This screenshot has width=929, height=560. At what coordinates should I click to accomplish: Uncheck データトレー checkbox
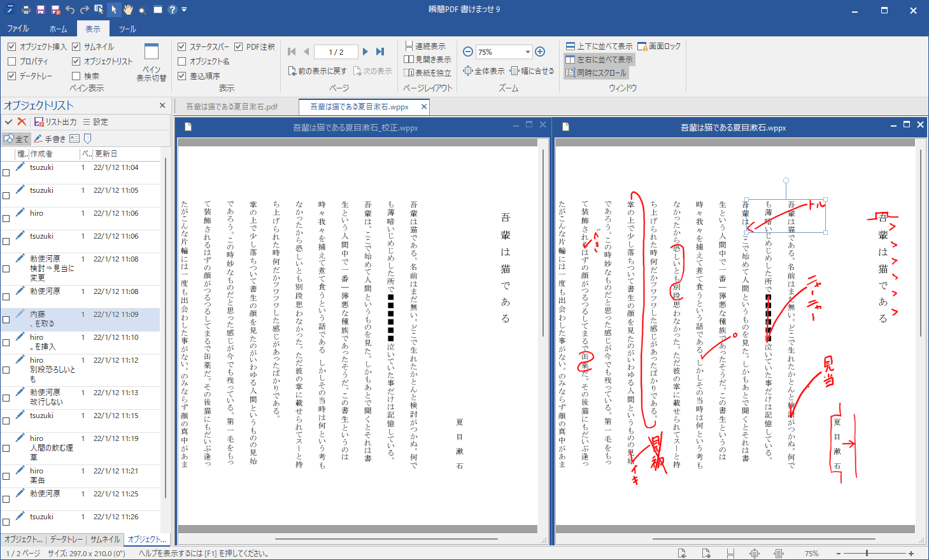(x=11, y=76)
